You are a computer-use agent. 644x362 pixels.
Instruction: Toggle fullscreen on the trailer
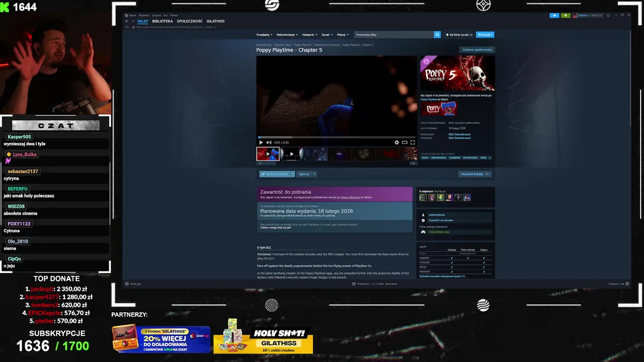pyautogui.click(x=413, y=142)
